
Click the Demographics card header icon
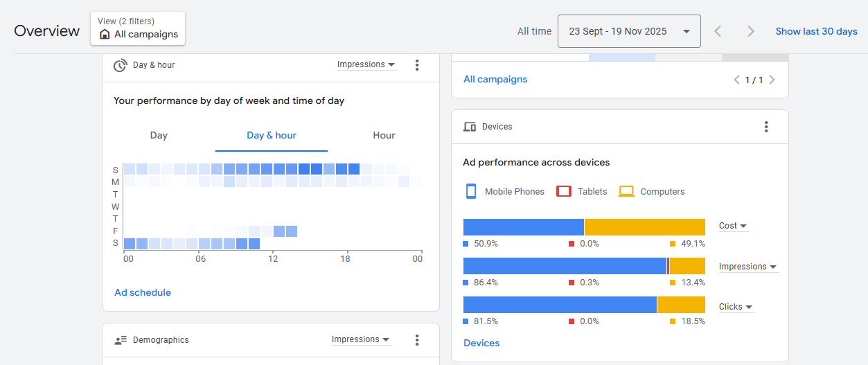[121, 340]
